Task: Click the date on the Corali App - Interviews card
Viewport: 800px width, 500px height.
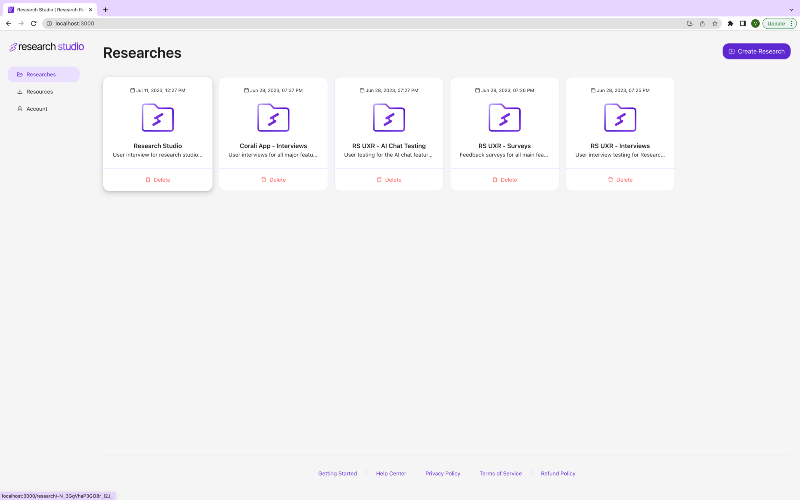Action: point(273,90)
